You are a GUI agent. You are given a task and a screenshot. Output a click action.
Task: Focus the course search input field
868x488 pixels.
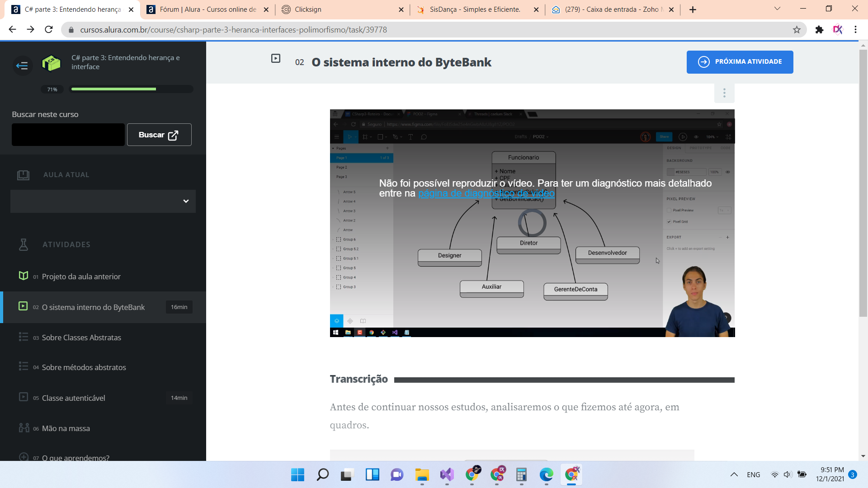pyautogui.click(x=68, y=135)
